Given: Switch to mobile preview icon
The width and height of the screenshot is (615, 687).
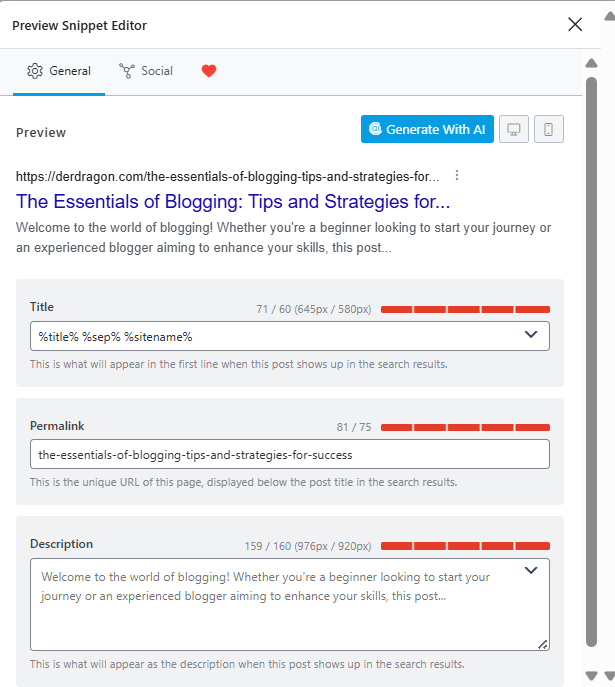Looking at the screenshot, I should (x=549, y=129).
